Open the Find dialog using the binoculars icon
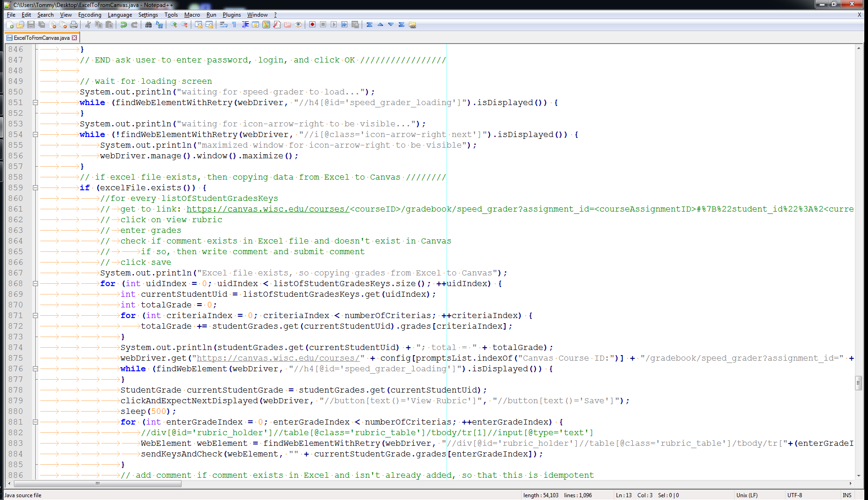This screenshot has height=500, width=868. point(148,25)
